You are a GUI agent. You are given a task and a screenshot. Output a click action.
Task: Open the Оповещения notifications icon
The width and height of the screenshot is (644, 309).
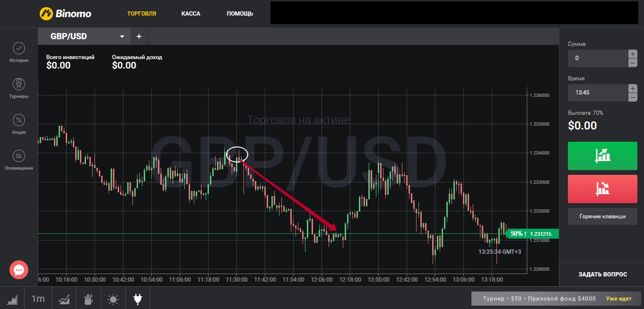click(x=18, y=156)
